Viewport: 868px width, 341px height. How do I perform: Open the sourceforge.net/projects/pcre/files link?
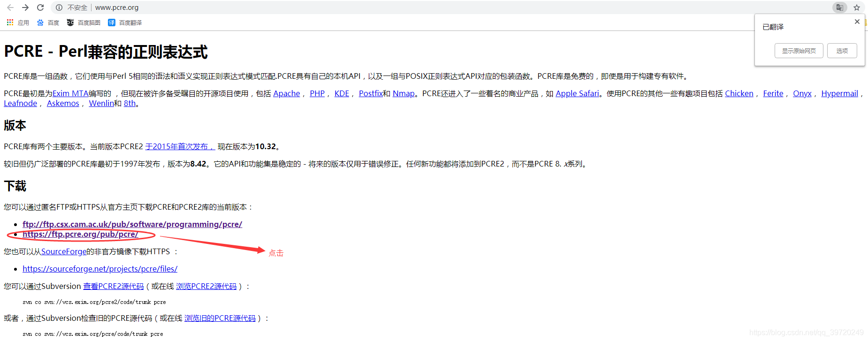click(x=100, y=269)
